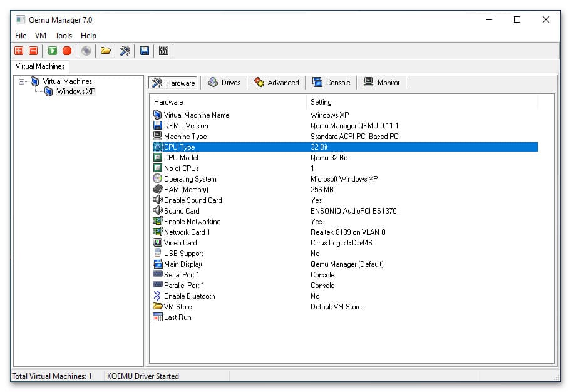This screenshot has width=571, height=392.
Task: Click the Enable Sound Card speaker icon
Action: coord(157,200)
